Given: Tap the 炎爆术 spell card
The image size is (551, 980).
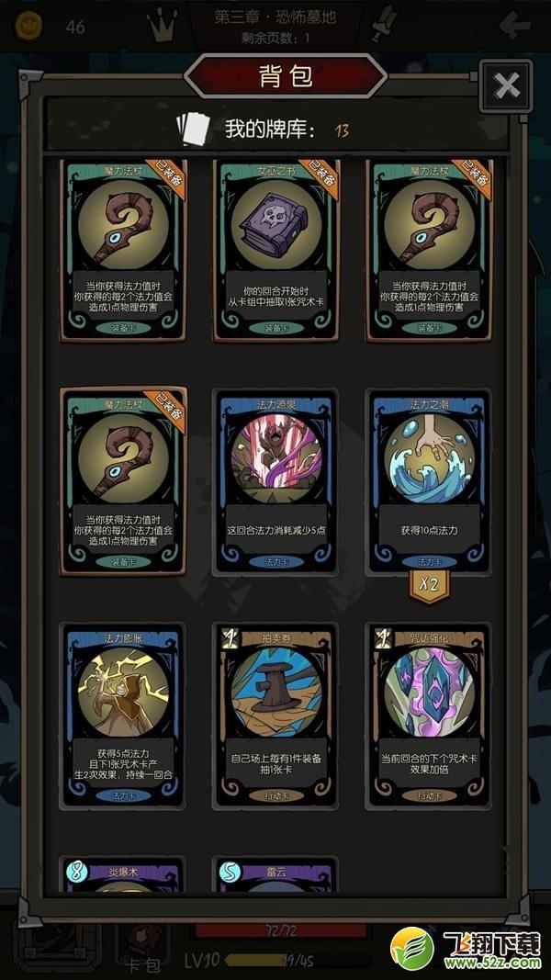Looking at the screenshot, I should 123,873.
